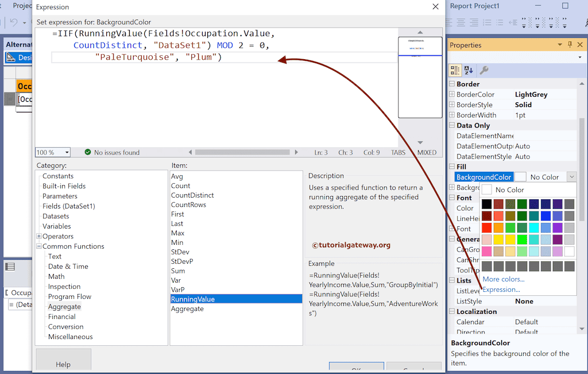Viewport: 588px width, 374px height.
Task: Expand the BorderColor property
Action: [452, 95]
